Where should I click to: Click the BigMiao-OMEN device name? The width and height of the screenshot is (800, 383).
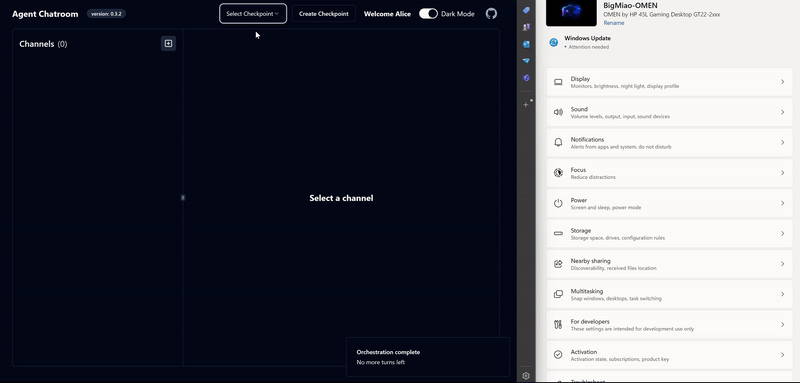click(x=631, y=6)
